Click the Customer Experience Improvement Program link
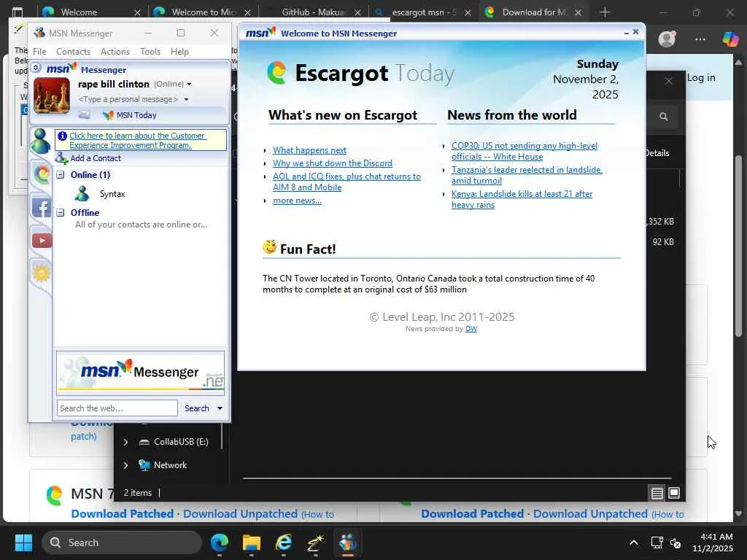Viewport: 747px width, 560px height. click(137, 141)
